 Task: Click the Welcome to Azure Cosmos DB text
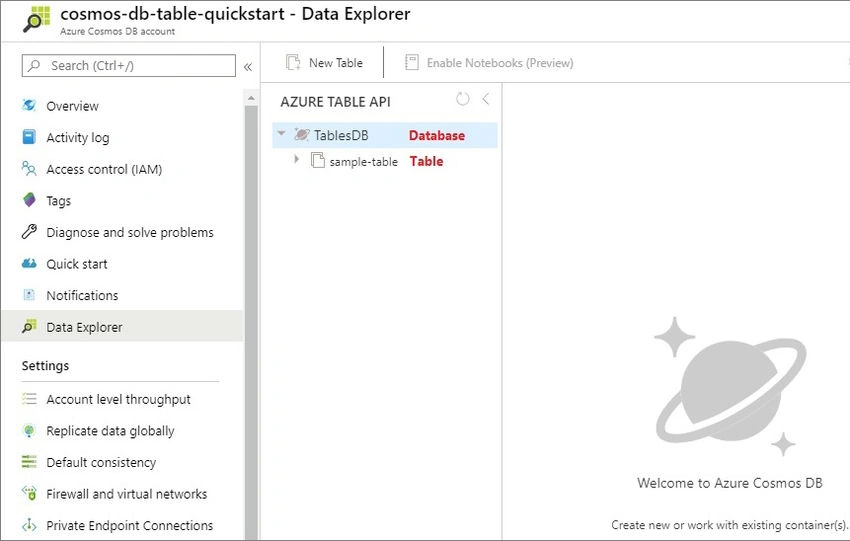[730, 482]
